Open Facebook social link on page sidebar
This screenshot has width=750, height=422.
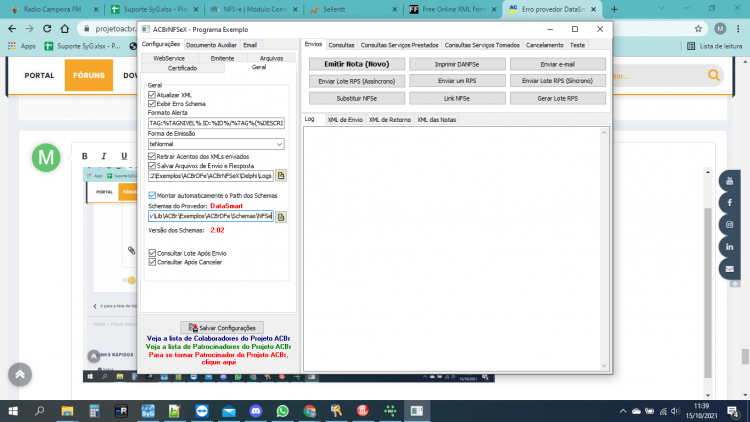pos(729,203)
